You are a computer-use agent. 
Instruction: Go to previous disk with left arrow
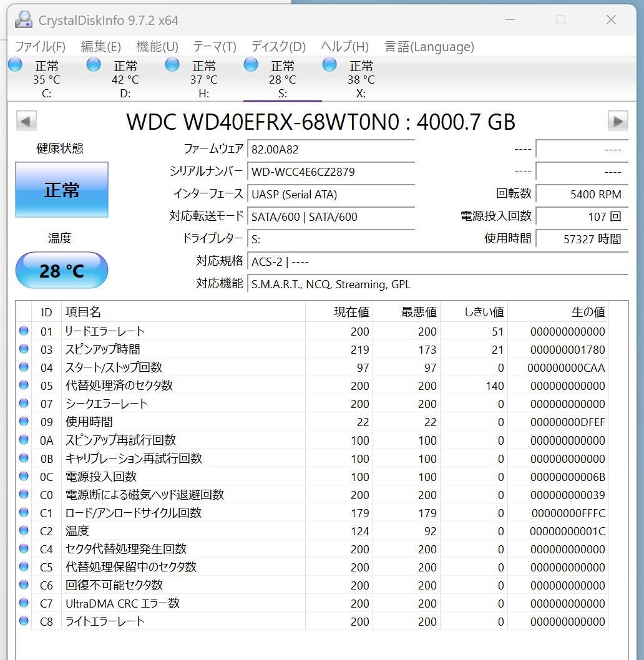tap(26, 121)
